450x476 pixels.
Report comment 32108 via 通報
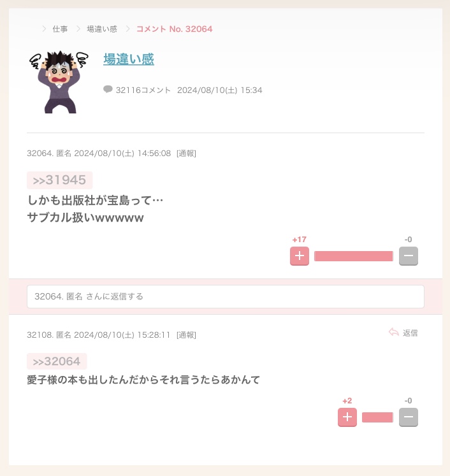[186, 335]
